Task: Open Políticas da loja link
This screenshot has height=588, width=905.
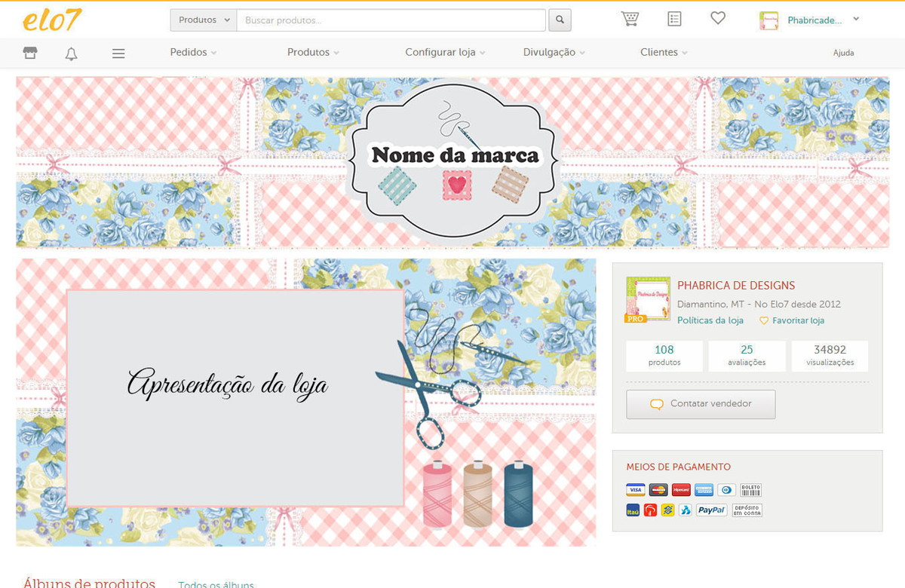Action: tap(710, 320)
